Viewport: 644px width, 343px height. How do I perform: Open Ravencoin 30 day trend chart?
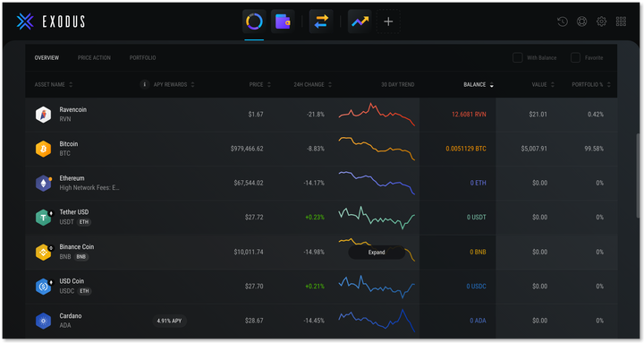(x=377, y=115)
